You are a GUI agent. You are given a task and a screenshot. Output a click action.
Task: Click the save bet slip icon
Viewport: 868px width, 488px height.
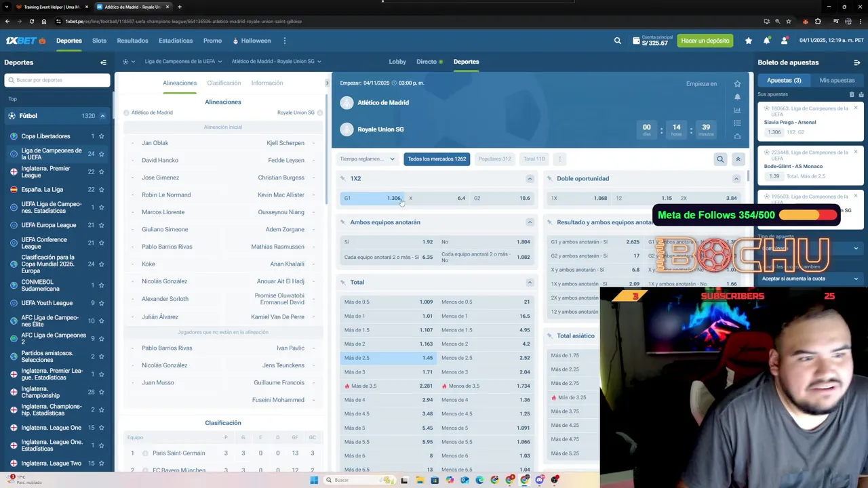860,94
